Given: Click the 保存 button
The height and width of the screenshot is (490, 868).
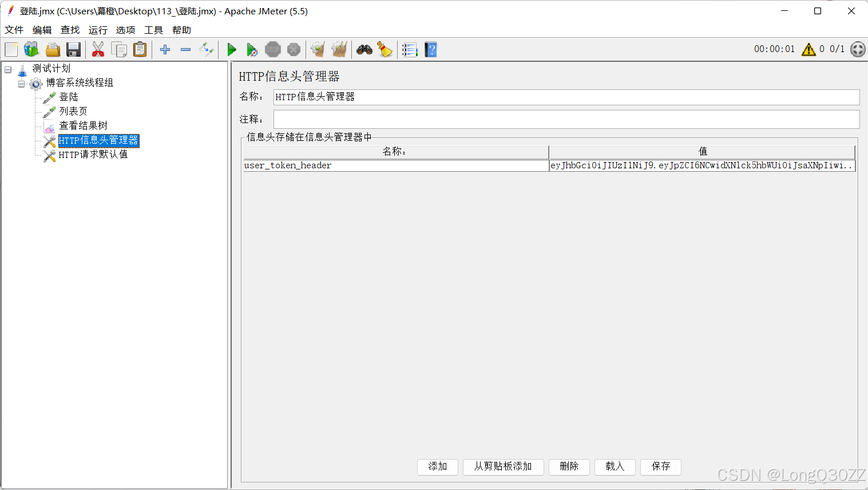Looking at the screenshot, I should coord(661,467).
